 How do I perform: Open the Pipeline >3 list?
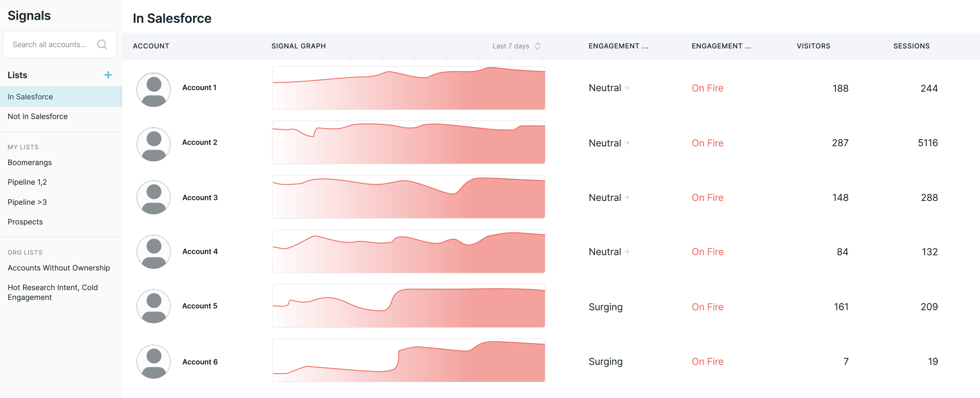(x=27, y=202)
